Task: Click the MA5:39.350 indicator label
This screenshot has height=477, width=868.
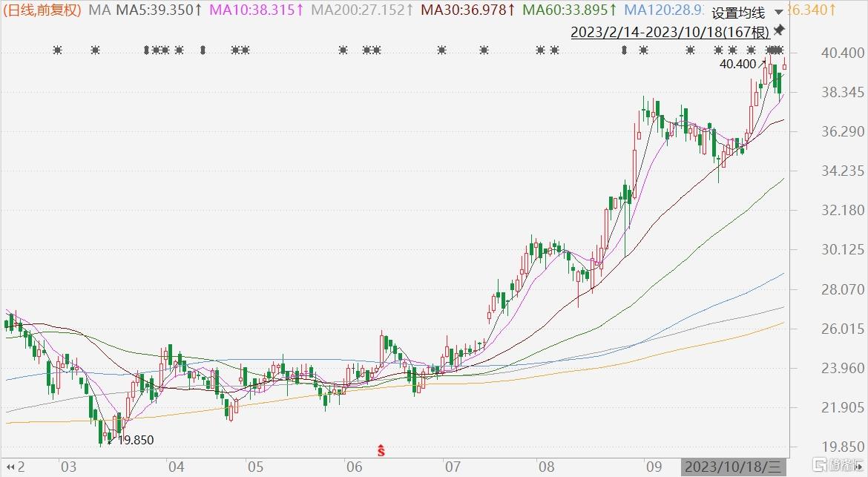Action: (159, 10)
